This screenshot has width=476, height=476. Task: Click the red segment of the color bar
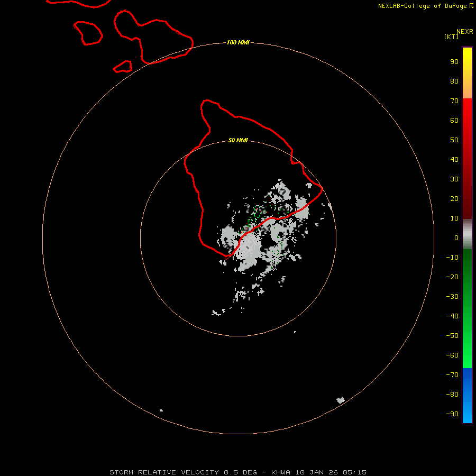click(467, 159)
